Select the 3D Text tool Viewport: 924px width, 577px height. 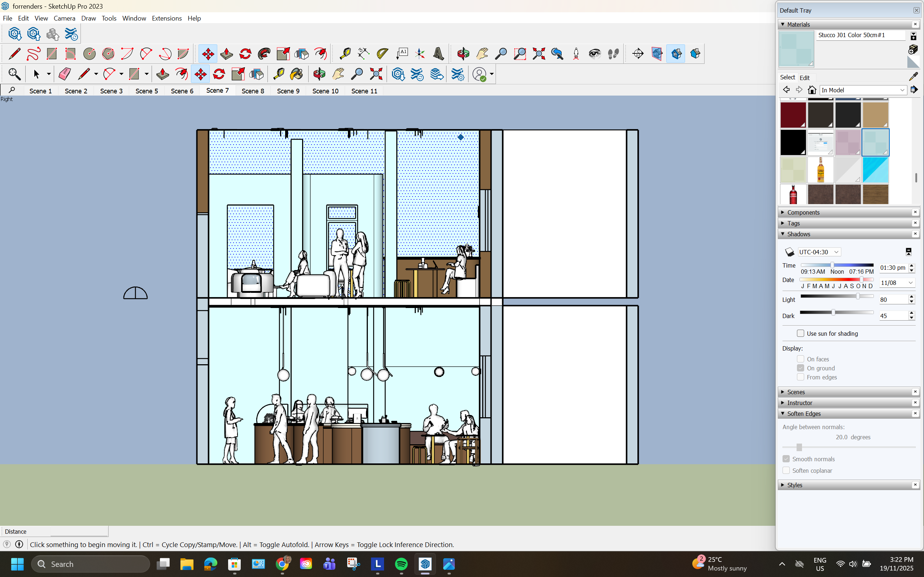click(x=439, y=54)
